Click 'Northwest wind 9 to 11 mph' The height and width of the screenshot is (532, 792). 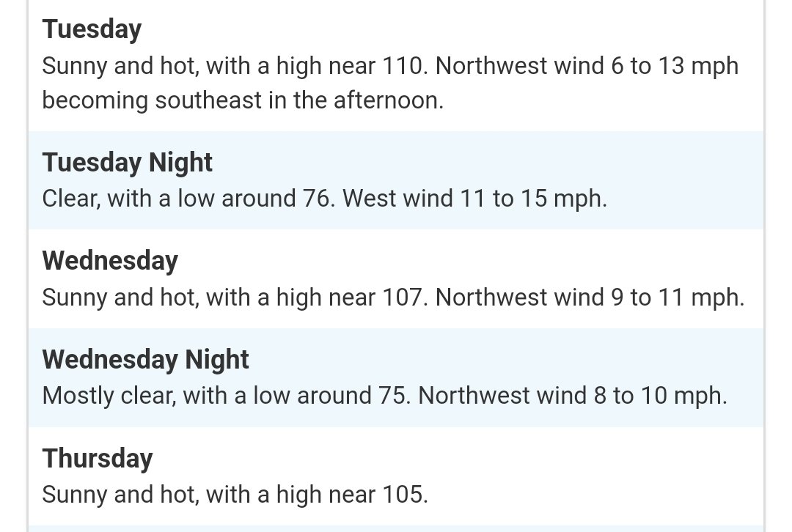pyautogui.click(x=590, y=298)
